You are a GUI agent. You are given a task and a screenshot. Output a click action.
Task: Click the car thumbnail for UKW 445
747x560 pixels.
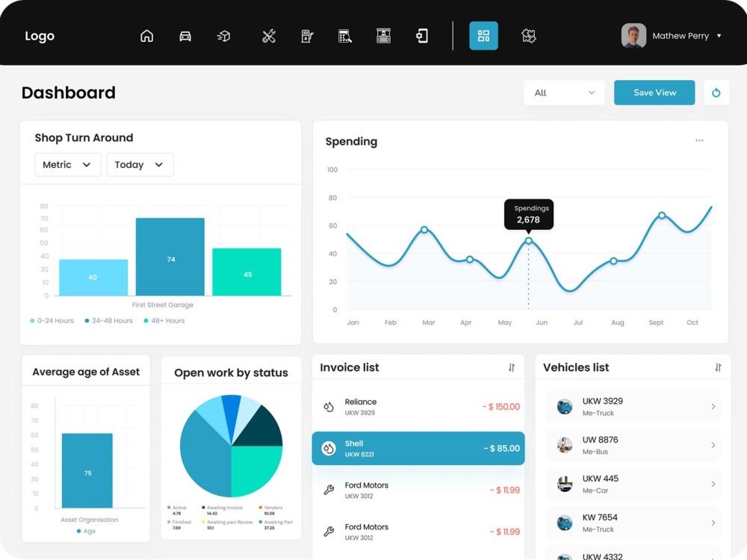(x=565, y=484)
